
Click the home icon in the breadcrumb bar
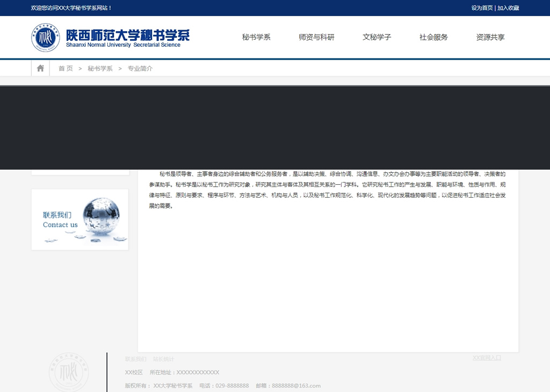click(40, 68)
